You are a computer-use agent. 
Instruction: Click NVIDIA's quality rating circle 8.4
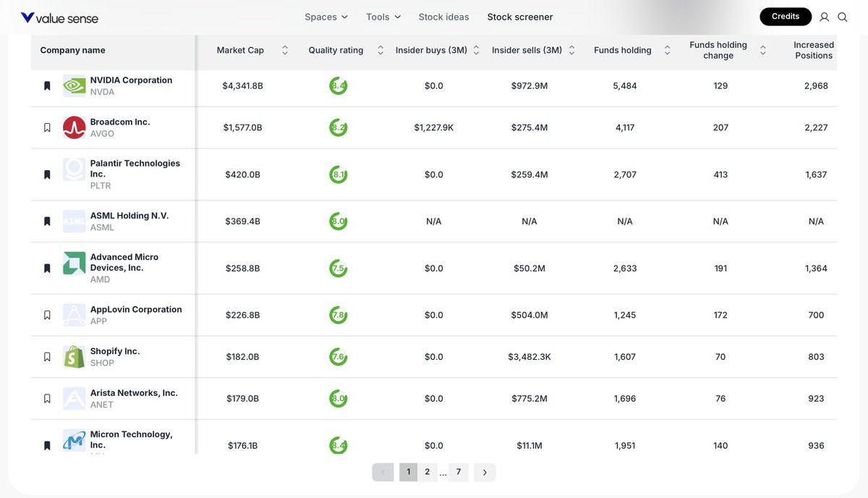click(x=338, y=86)
